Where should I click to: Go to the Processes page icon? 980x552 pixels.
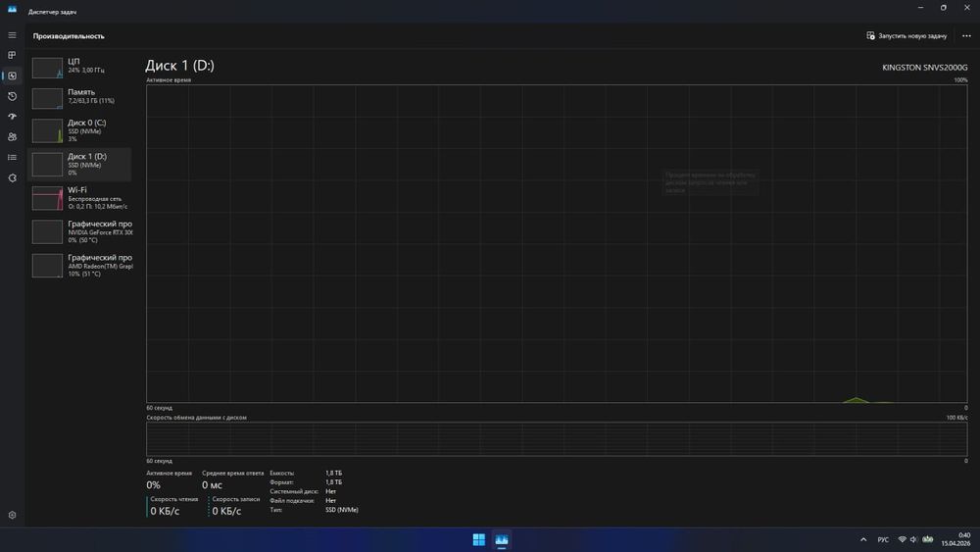coord(12,55)
